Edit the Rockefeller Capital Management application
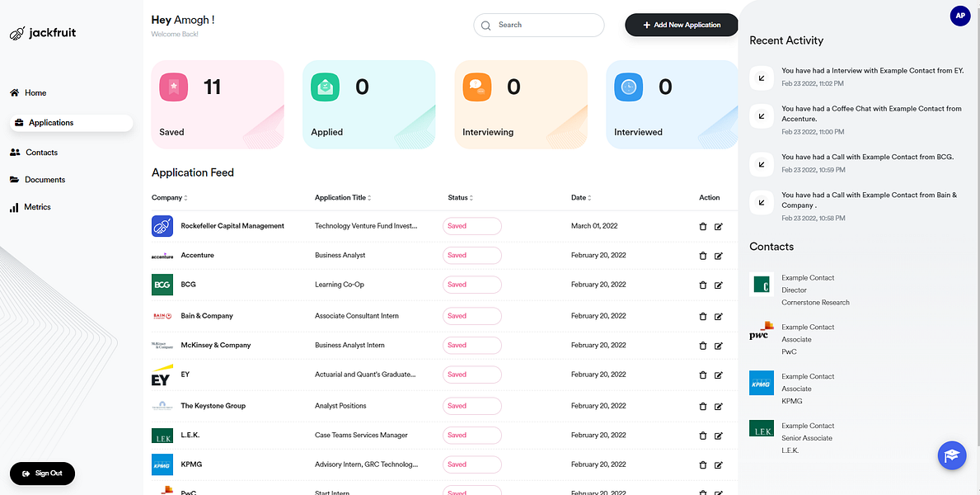This screenshot has height=495, width=980. (x=718, y=227)
